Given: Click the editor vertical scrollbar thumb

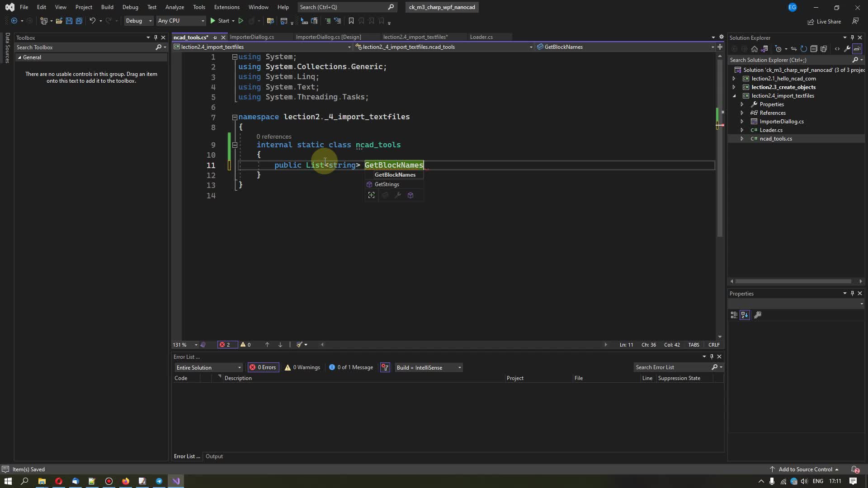Looking at the screenshot, I should (719, 148).
